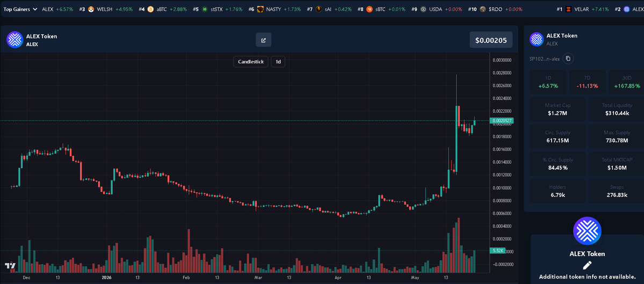This screenshot has width=644, height=284.
Task: Click the aBTC token icon in ticker
Action: pos(150,9)
